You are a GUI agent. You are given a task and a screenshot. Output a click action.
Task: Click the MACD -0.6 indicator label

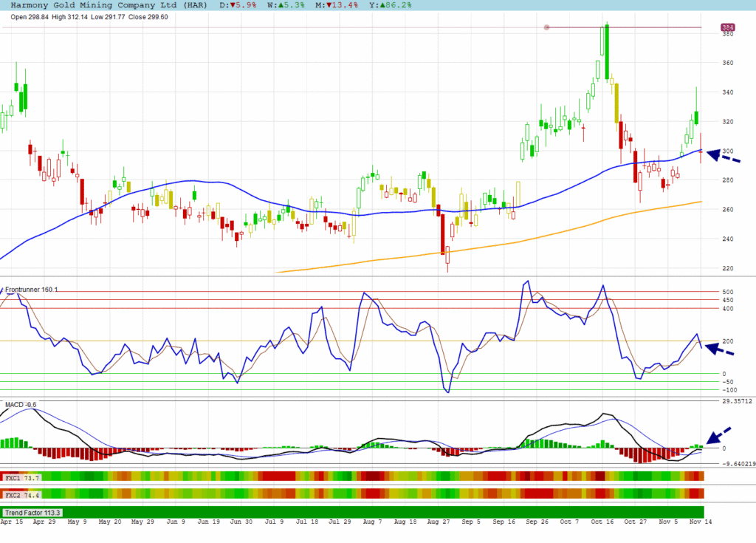coord(21,405)
